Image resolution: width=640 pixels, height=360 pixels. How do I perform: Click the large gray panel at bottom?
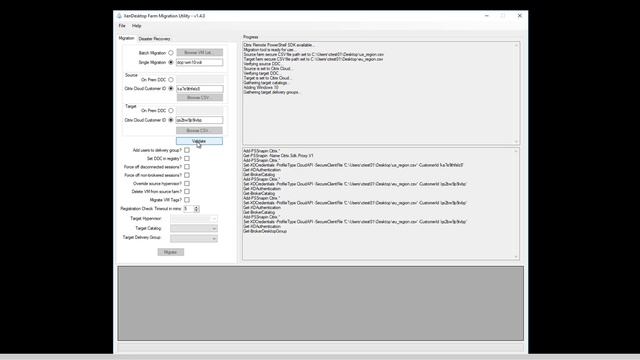[x=320, y=303]
